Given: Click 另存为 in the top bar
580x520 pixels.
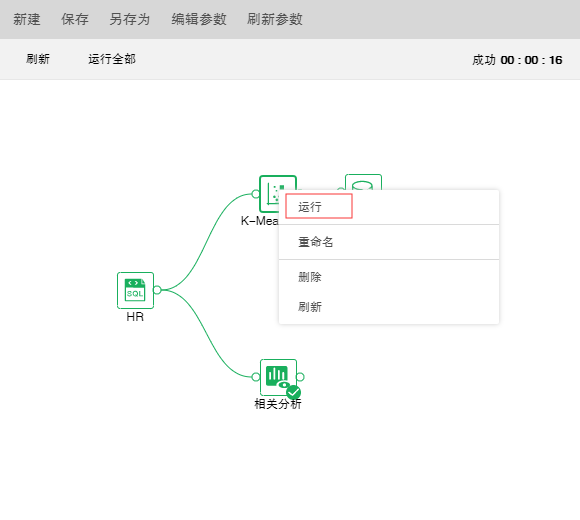Looking at the screenshot, I should click(129, 19).
